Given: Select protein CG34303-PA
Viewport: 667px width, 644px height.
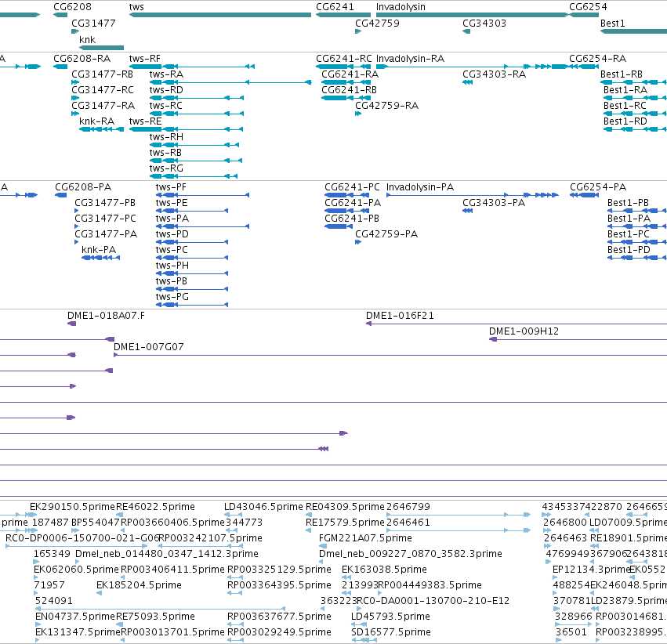Looking at the screenshot, I should click(467, 211).
